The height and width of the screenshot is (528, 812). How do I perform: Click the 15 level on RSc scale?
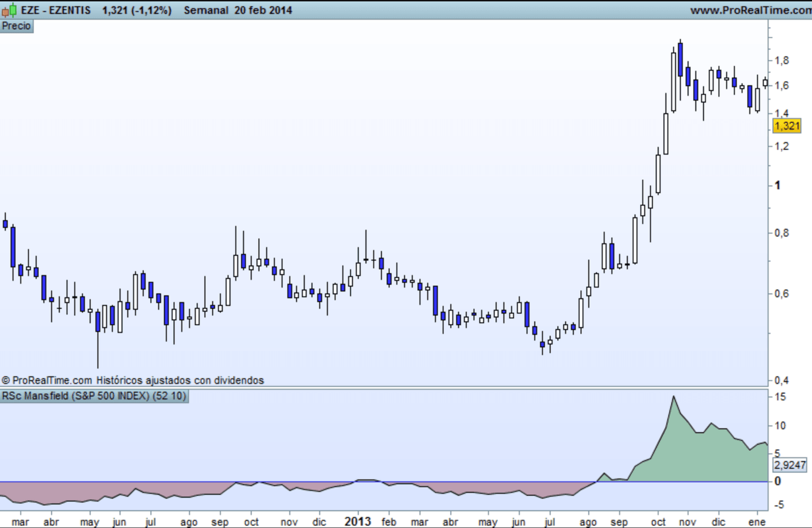tap(780, 397)
